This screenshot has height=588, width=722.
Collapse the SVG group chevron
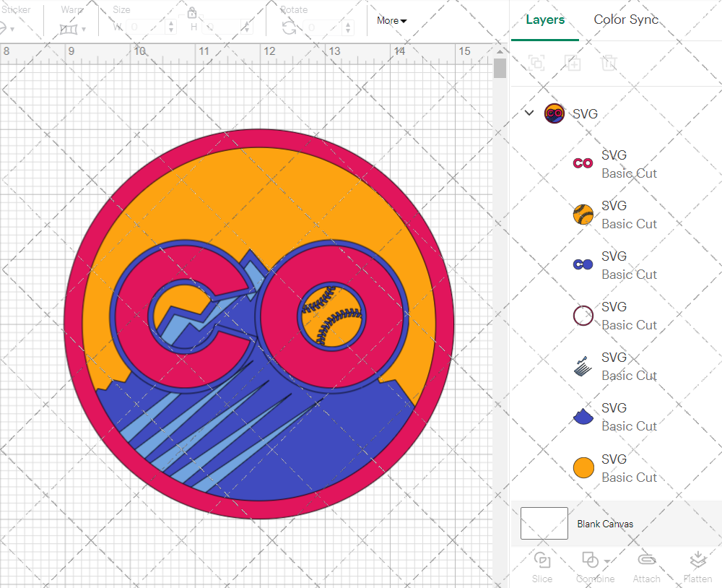[529, 113]
